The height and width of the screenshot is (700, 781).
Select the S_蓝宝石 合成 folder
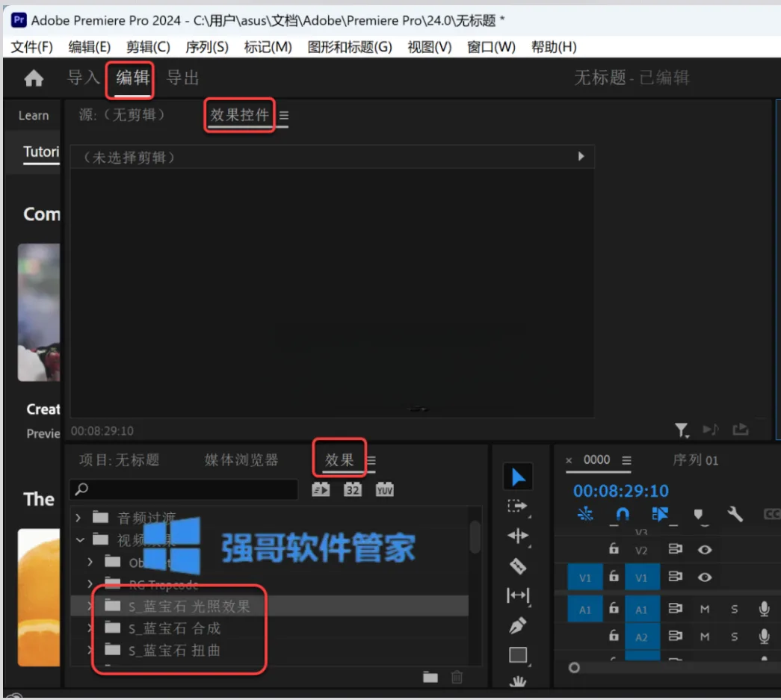pos(174,628)
